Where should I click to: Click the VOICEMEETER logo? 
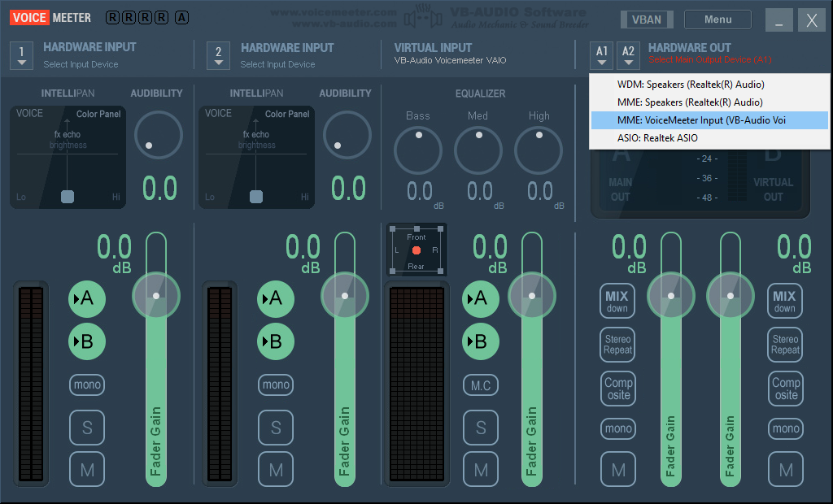tap(50, 18)
